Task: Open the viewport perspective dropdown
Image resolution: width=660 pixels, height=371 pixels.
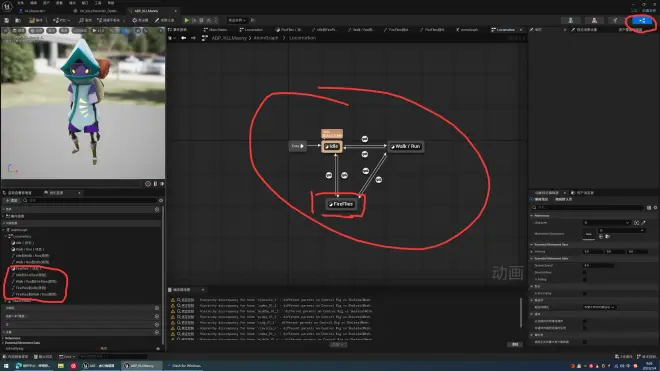Action: [x=18, y=31]
